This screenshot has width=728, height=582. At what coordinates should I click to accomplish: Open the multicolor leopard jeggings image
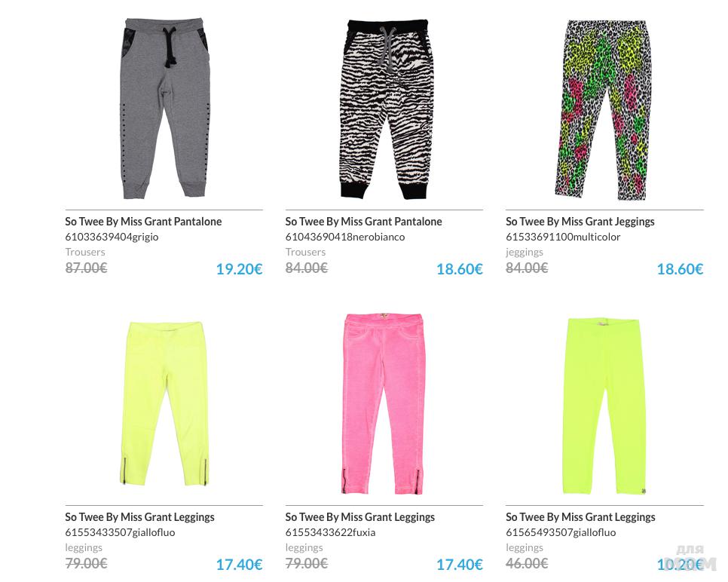click(x=604, y=109)
